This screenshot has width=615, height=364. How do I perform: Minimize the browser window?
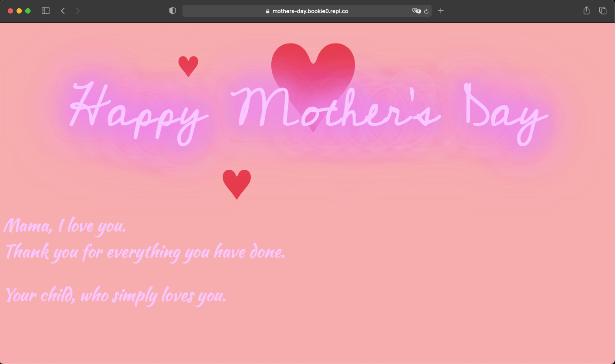point(19,10)
